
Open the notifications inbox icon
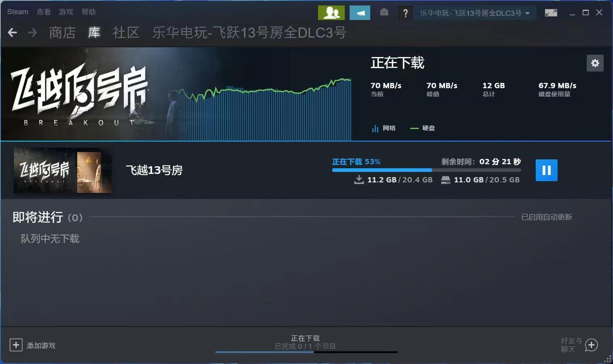point(384,13)
